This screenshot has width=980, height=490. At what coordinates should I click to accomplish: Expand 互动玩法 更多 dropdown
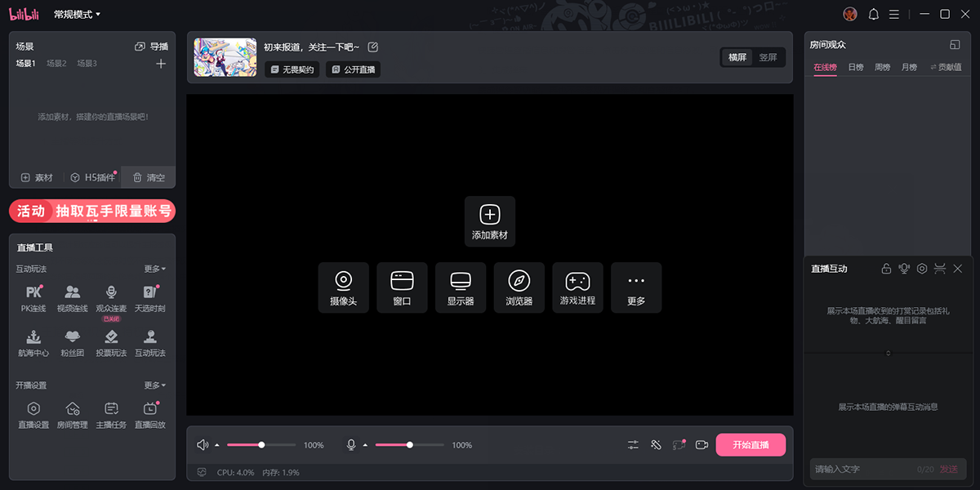pyautogui.click(x=155, y=269)
